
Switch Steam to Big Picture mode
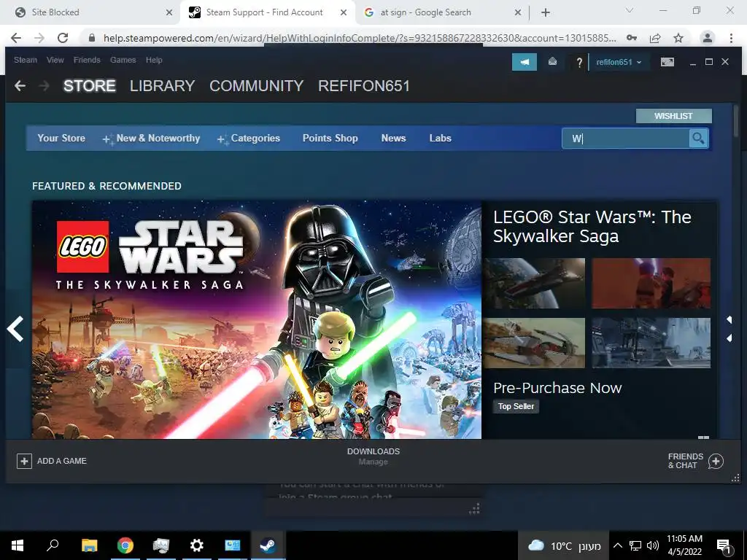tap(667, 62)
